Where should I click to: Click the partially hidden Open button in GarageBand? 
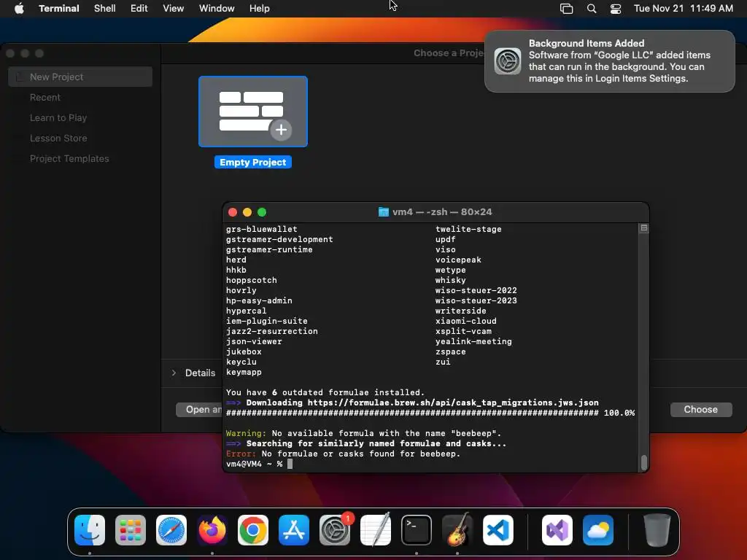pyautogui.click(x=199, y=410)
